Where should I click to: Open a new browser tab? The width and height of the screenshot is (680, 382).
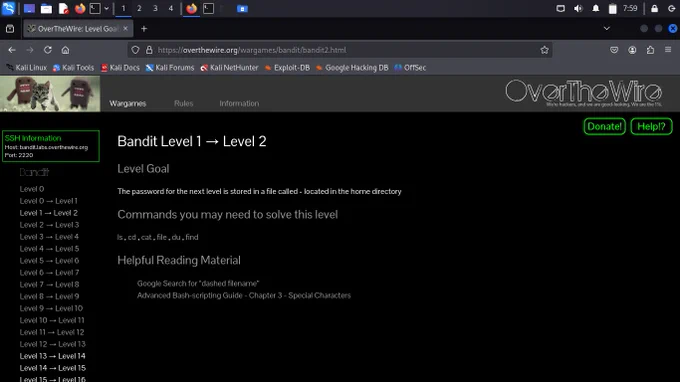[144, 29]
